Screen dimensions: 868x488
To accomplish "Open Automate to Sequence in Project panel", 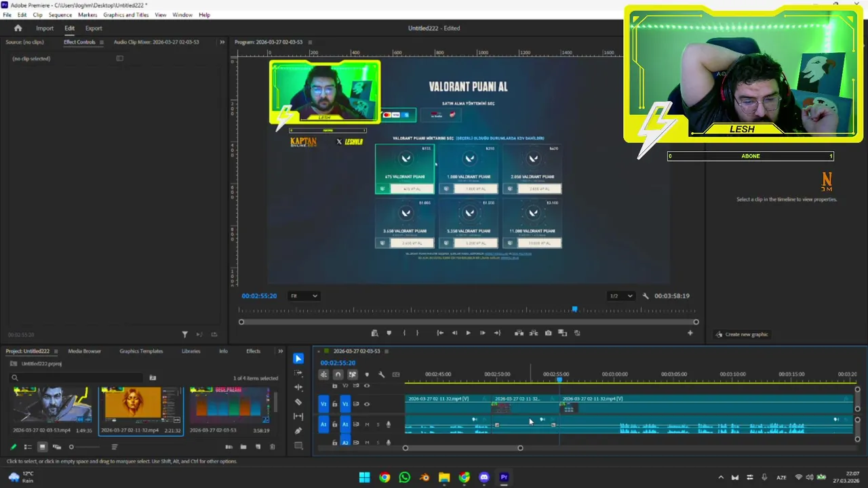I will 229,447.
